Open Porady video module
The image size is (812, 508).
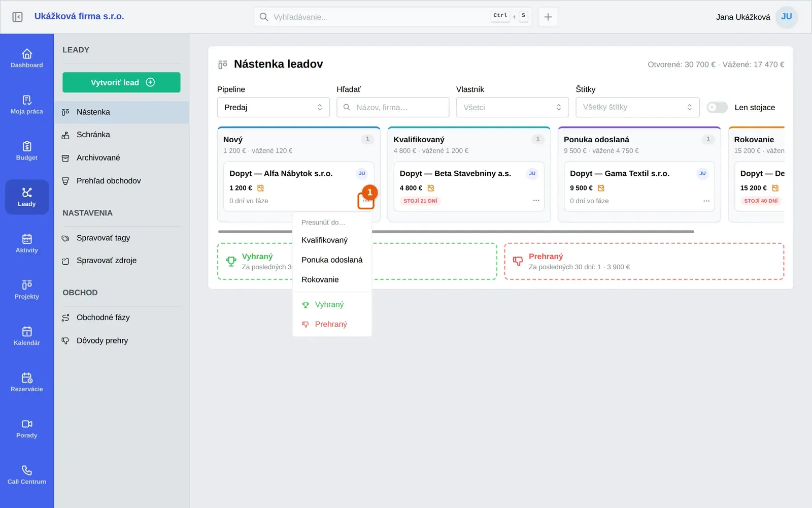27,428
